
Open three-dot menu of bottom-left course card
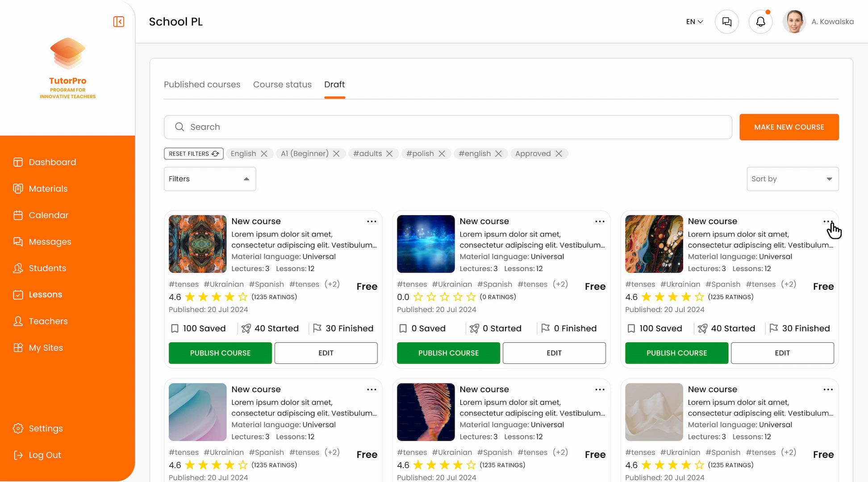click(x=371, y=390)
